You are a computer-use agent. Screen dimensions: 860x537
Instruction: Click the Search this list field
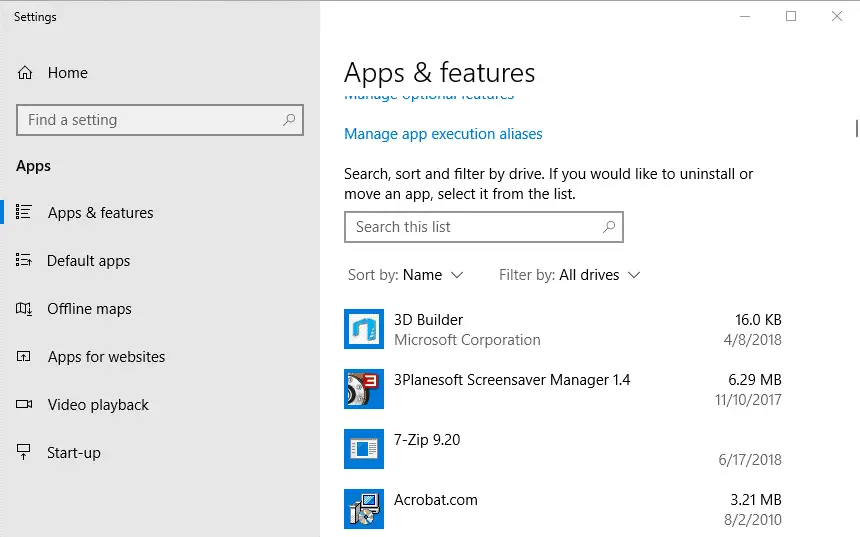(484, 227)
